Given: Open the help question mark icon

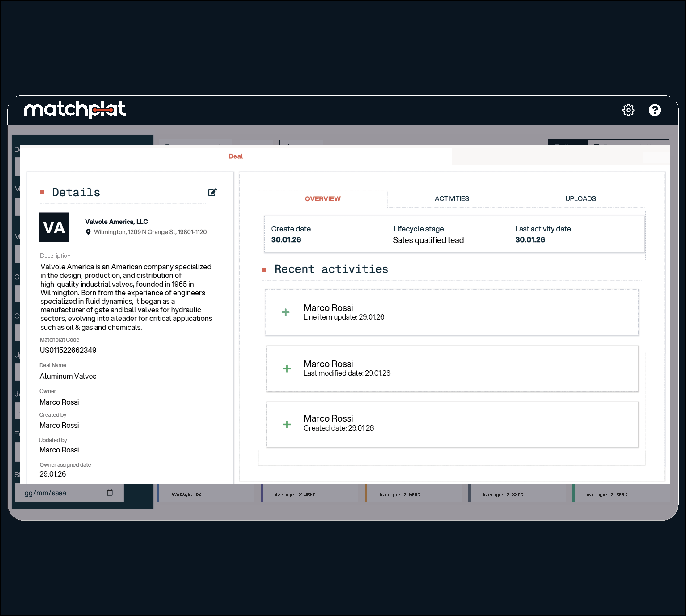Looking at the screenshot, I should pyautogui.click(x=654, y=110).
